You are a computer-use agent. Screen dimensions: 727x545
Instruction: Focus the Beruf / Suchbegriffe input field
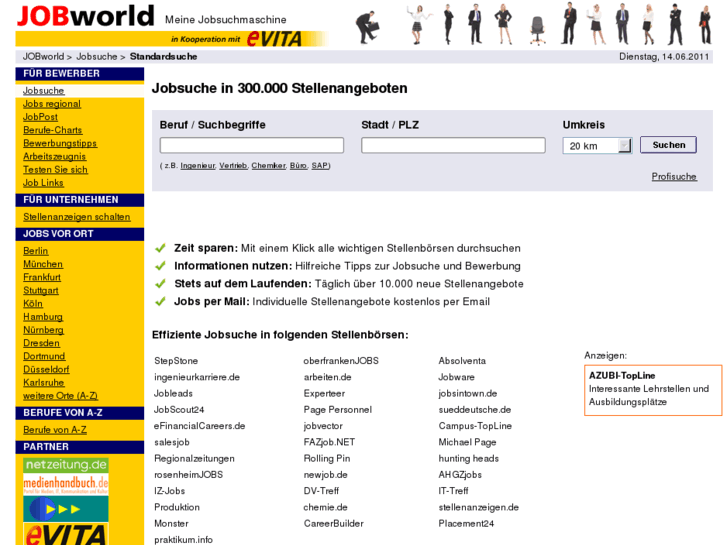tap(252, 145)
